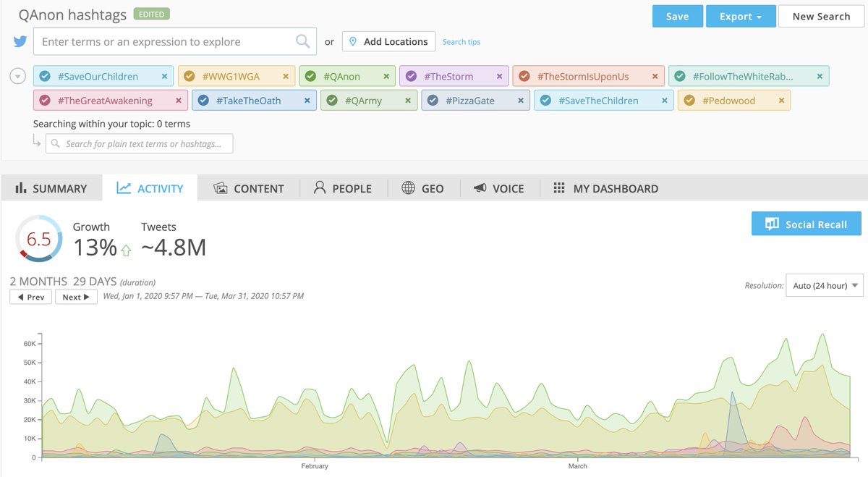Remove the #TheStormIsUponUs hashtag tag

[x=655, y=76]
